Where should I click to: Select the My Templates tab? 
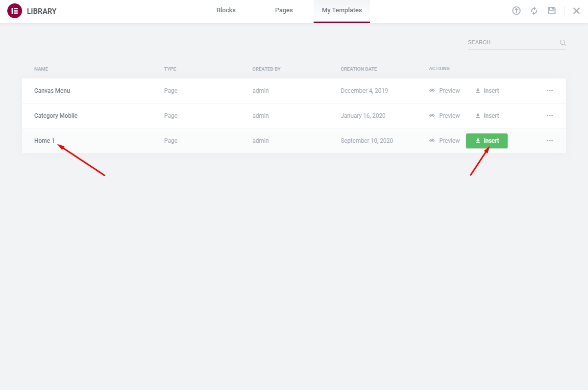[x=342, y=10]
